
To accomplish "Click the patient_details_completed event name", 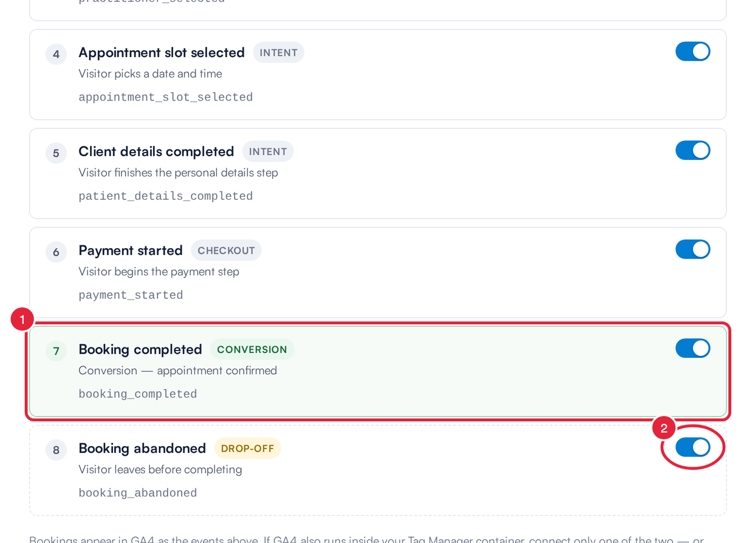I will click(166, 196).
